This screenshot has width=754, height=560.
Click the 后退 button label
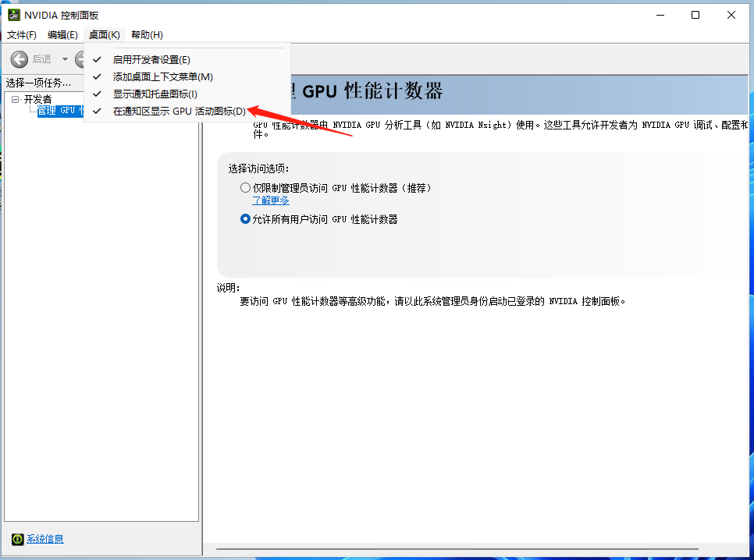point(42,59)
